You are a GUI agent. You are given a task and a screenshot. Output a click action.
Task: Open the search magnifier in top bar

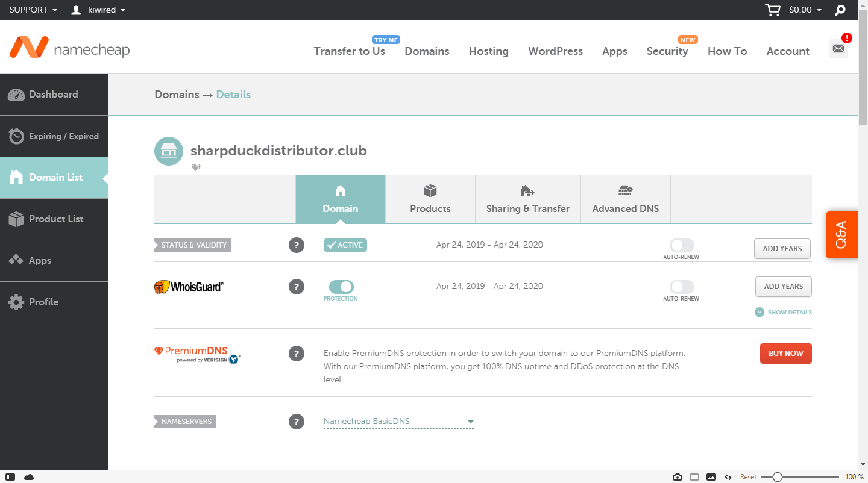coord(840,10)
